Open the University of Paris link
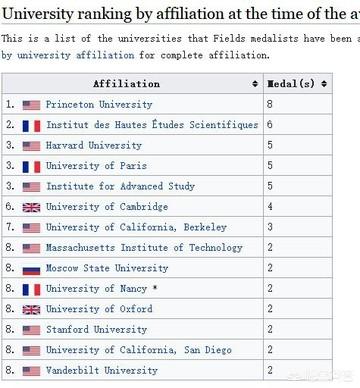Viewport: 360px width, 388px height. 96,166
